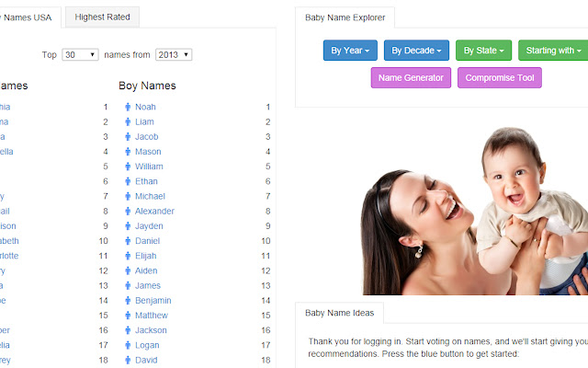The height and width of the screenshot is (368, 588).
Task: Open the Compromise Tool
Action: pyautogui.click(x=500, y=77)
